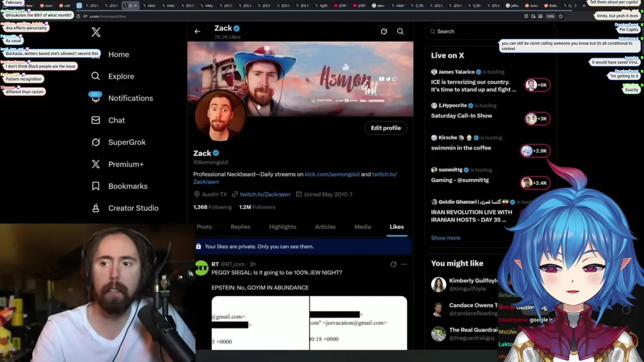Click the lock icon in likes notice
644x362 pixels.
click(198, 246)
